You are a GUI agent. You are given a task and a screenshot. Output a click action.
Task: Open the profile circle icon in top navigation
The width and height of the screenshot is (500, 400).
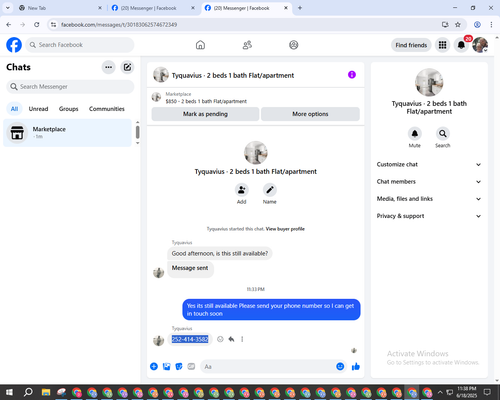tap(294, 45)
